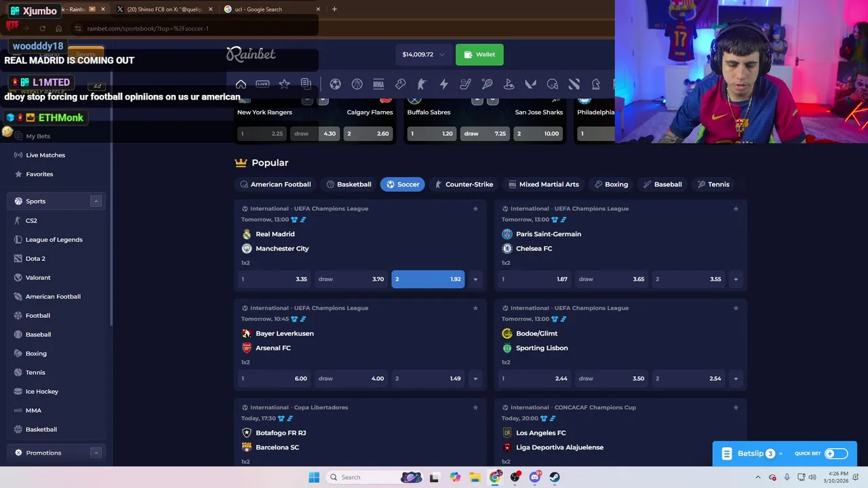Open Steam from the Windows taskbar
This screenshot has height=488, width=868.
tap(554, 477)
